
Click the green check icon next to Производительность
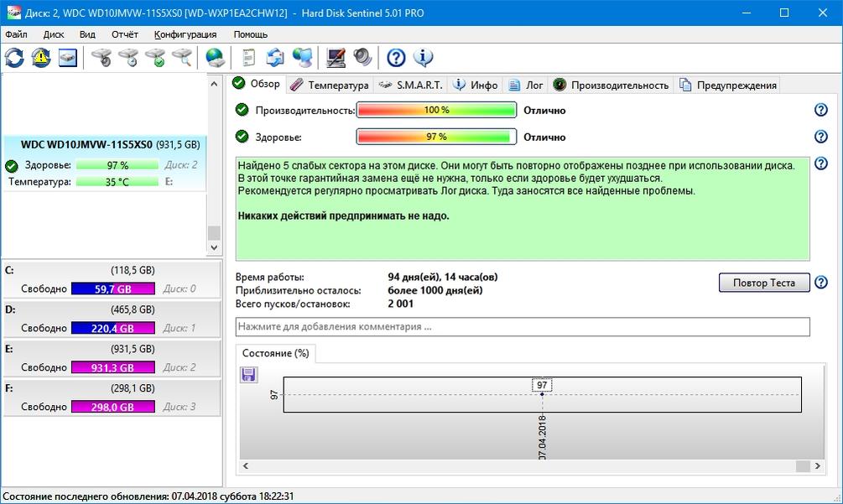[x=242, y=110]
